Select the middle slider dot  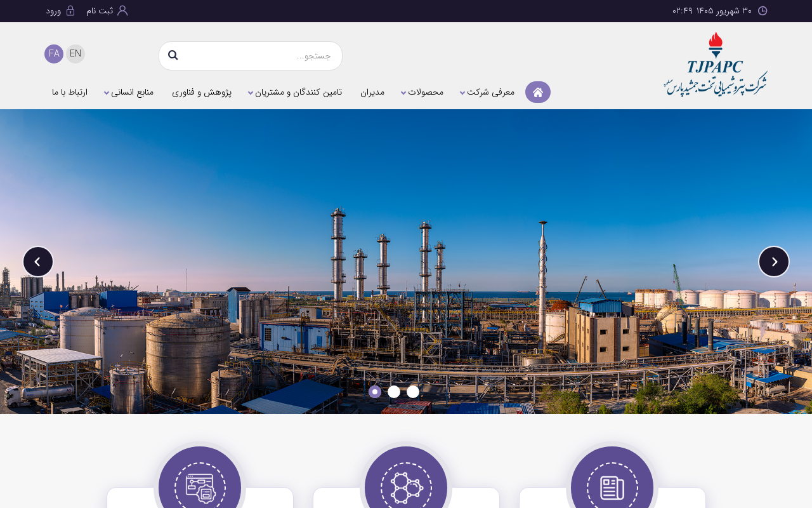pos(394,392)
